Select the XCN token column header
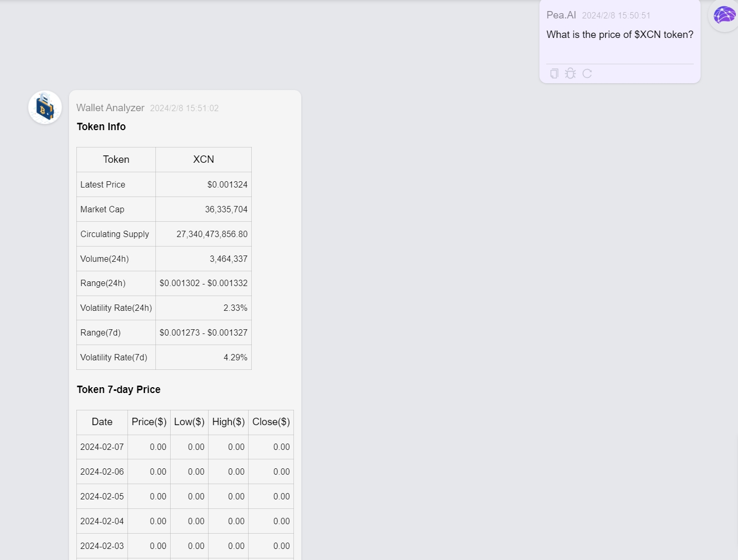 tap(203, 159)
